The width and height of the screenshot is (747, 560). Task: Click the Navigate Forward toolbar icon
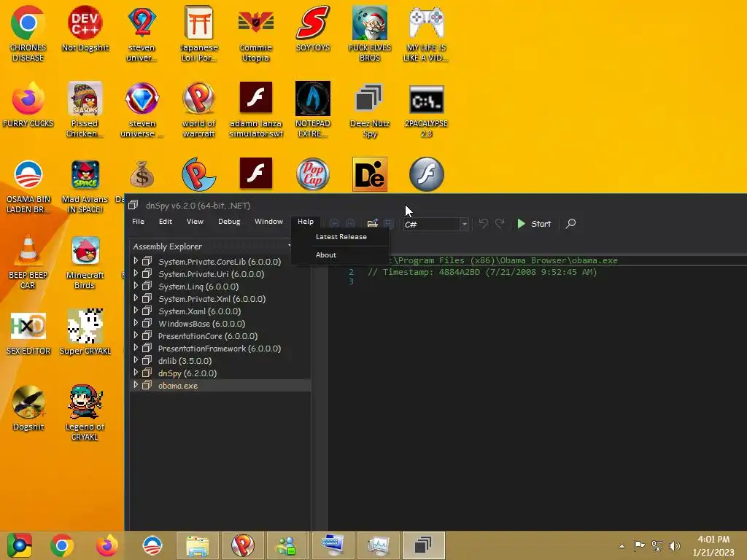coord(350,223)
